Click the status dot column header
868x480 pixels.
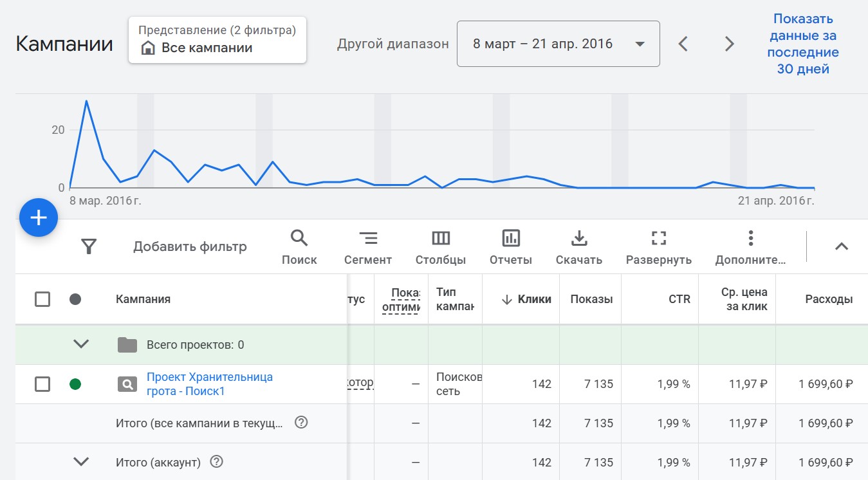75,299
